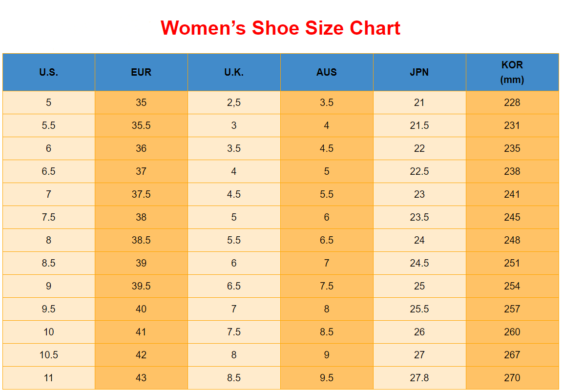Screen dimensions: 563x392
Task: Click the EUR 38.5 cell
Action: (141, 240)
